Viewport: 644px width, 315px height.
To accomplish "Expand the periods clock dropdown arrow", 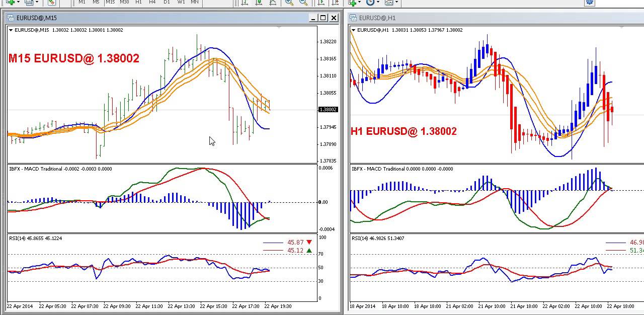I will pyautogui.click(x=378, y=2).
